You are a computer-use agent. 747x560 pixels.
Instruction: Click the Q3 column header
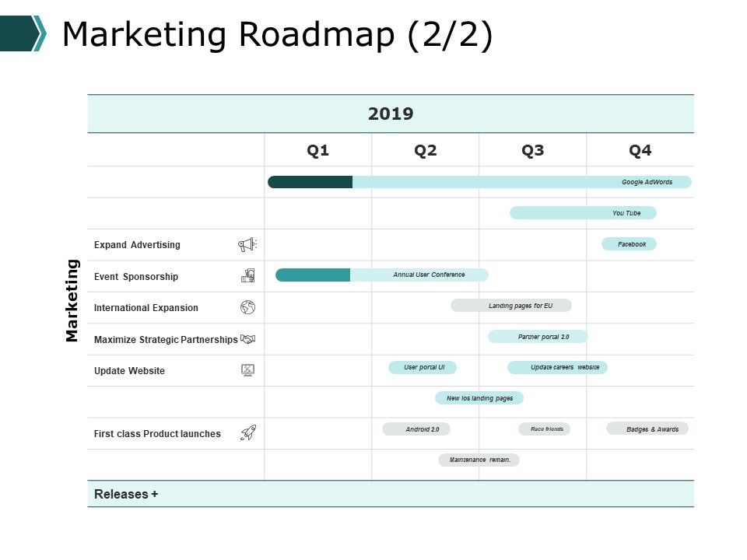(x=532, y=150)
